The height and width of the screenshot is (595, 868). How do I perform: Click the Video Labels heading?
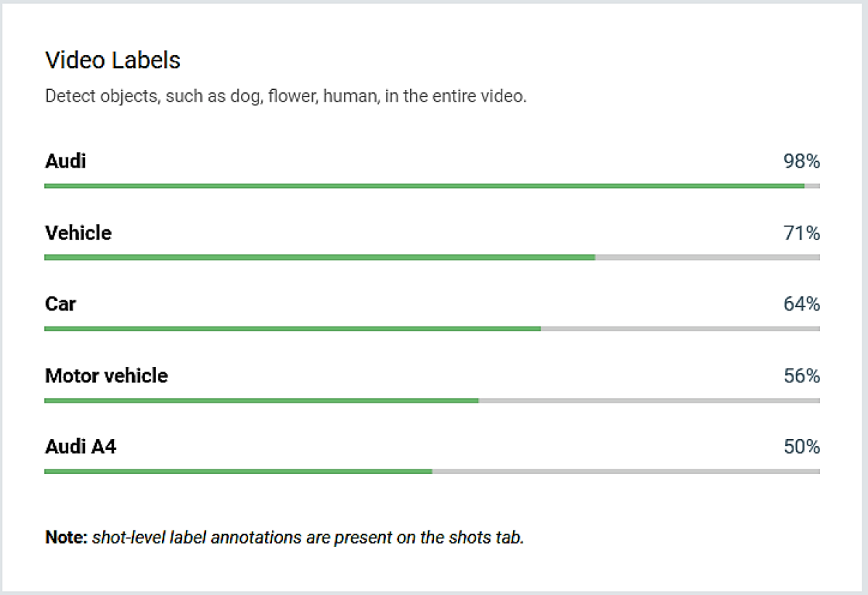pyautogui.click(x=113, y=60)
